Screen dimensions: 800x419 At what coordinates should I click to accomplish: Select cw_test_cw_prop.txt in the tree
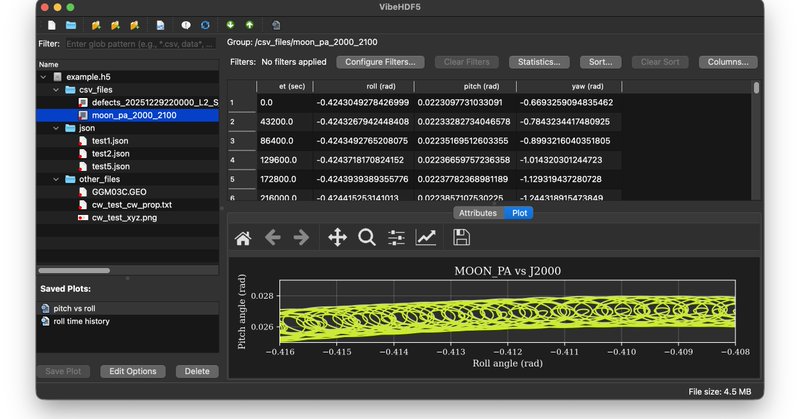coord(128,205)
